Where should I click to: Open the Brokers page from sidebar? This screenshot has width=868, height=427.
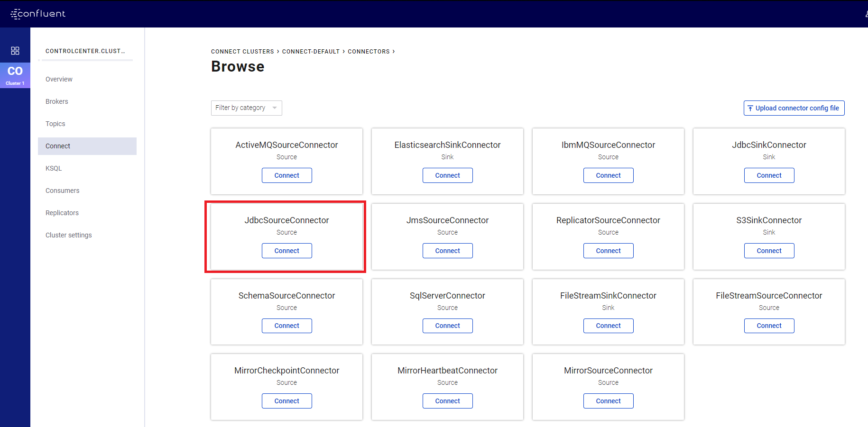tap(56, 101)
